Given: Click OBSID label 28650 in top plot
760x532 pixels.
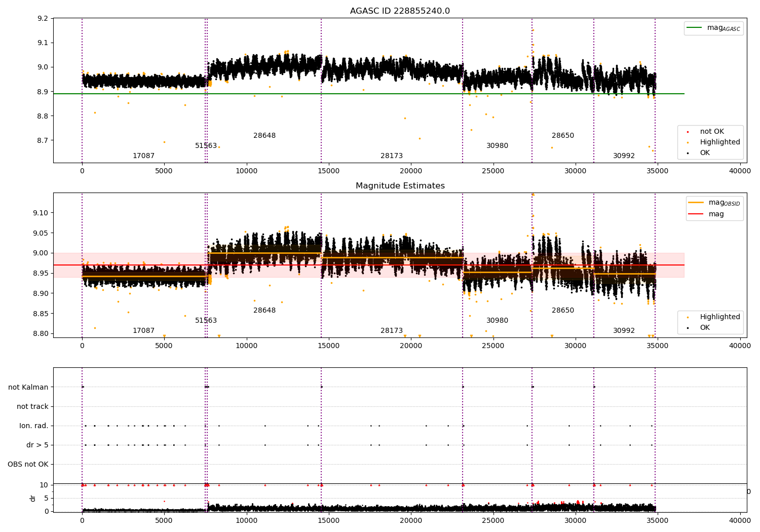Looking at the screenshot, I should [x=563, y=136].
